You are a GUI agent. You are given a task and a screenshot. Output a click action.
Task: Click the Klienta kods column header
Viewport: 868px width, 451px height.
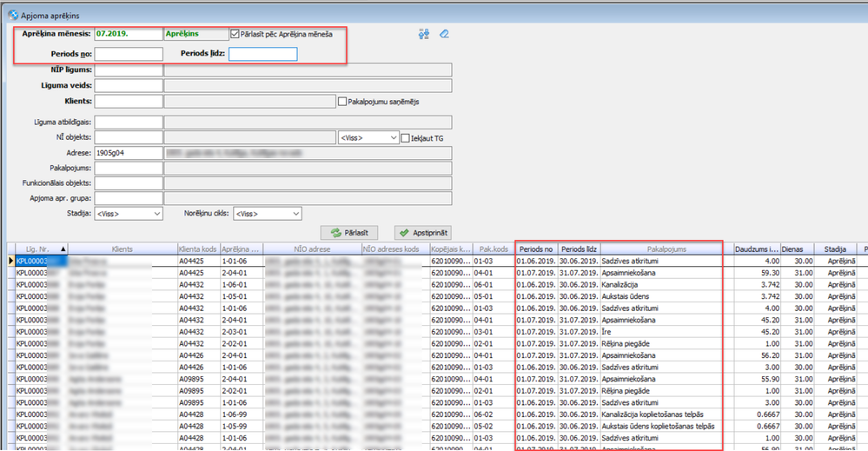(199, 249)
